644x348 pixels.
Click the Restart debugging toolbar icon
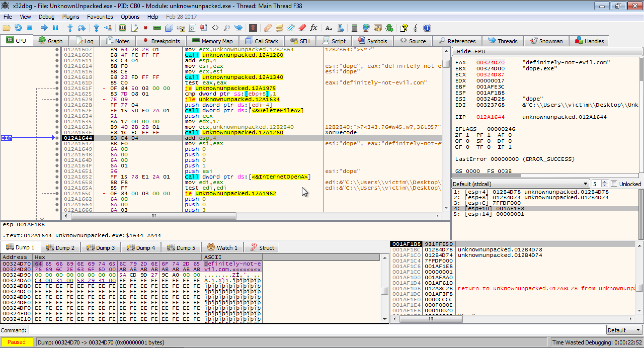(18, 28)
